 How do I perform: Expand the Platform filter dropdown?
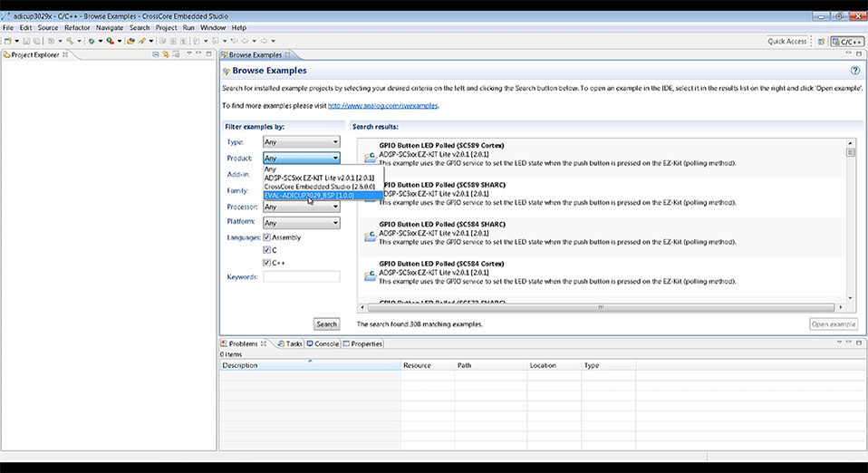point(301,223)
